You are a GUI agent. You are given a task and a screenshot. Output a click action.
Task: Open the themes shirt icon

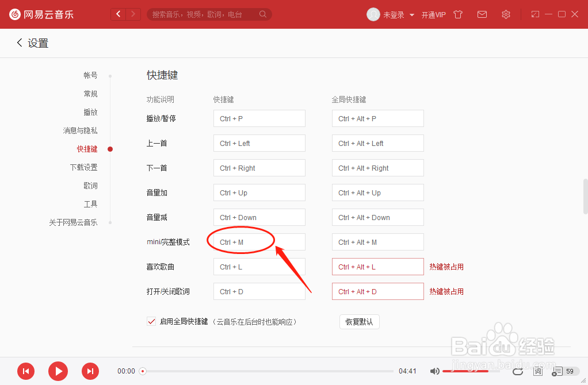458,14
